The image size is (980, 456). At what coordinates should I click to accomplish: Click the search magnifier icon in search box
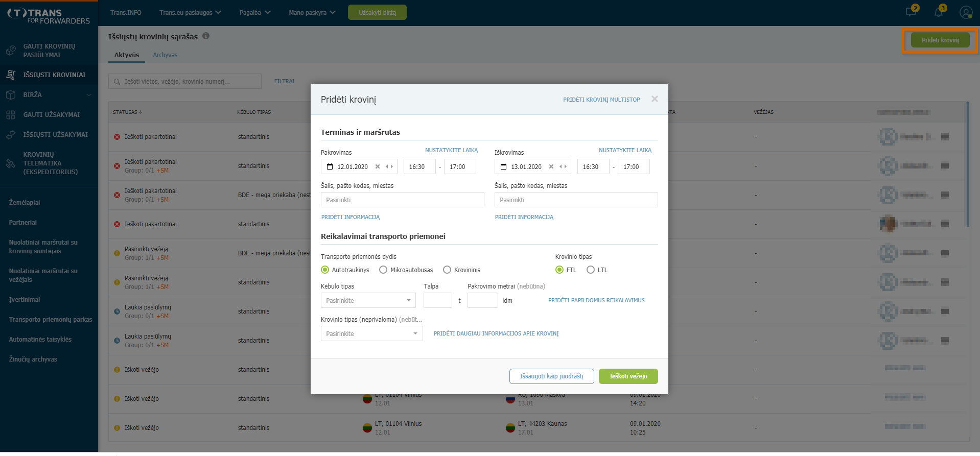coord(117,82)
